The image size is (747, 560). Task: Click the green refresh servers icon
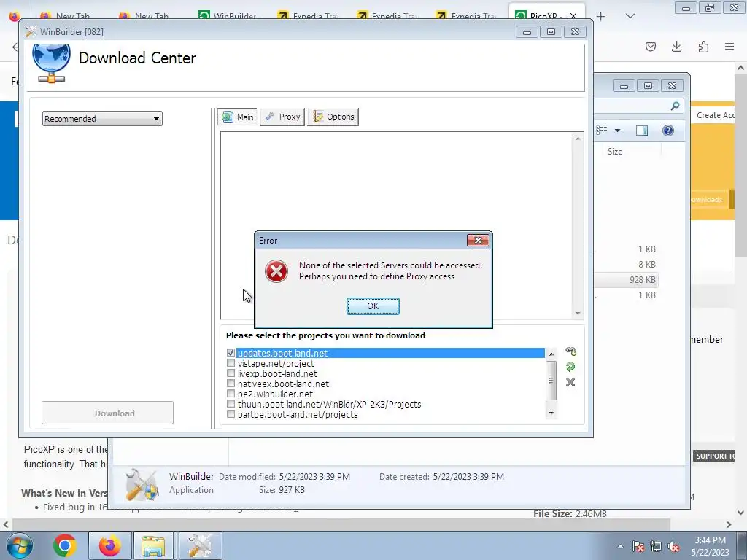[570, 367]
